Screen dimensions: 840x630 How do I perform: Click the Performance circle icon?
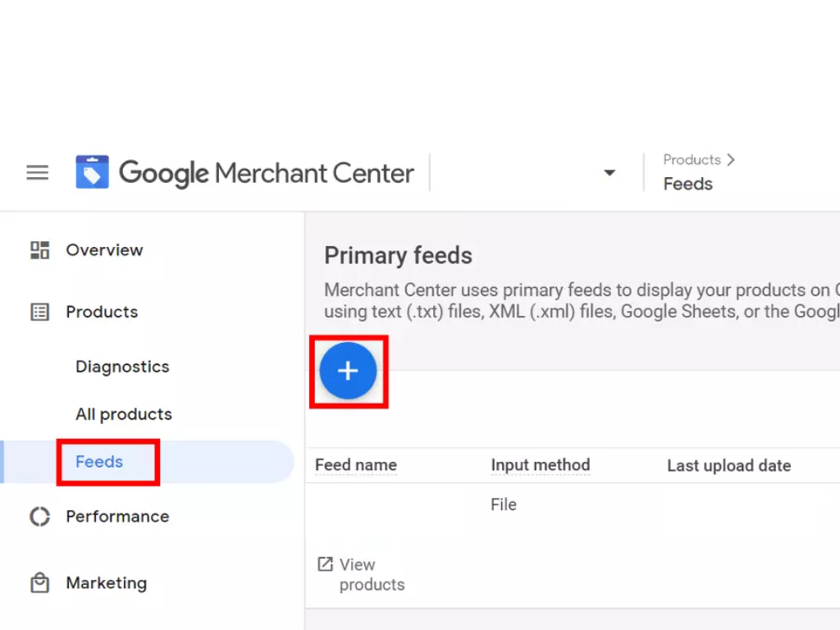tap(39, 517)
